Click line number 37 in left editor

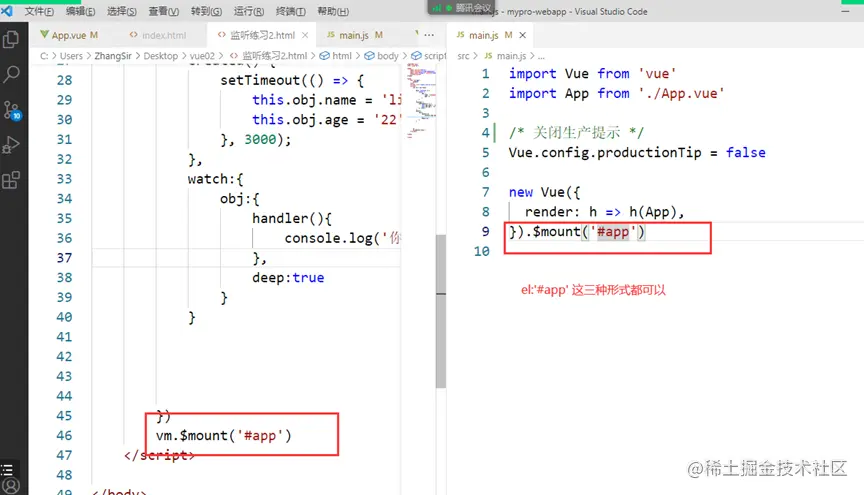point(64,258)
